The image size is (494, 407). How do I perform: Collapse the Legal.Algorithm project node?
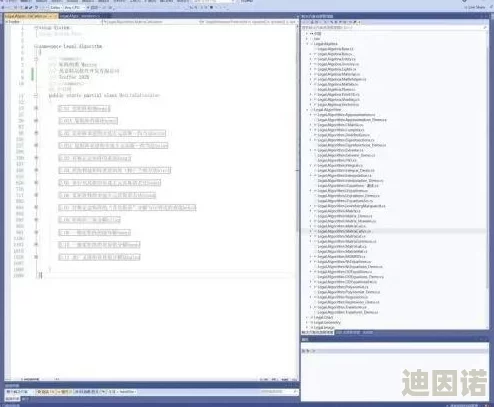pos(307,109)
